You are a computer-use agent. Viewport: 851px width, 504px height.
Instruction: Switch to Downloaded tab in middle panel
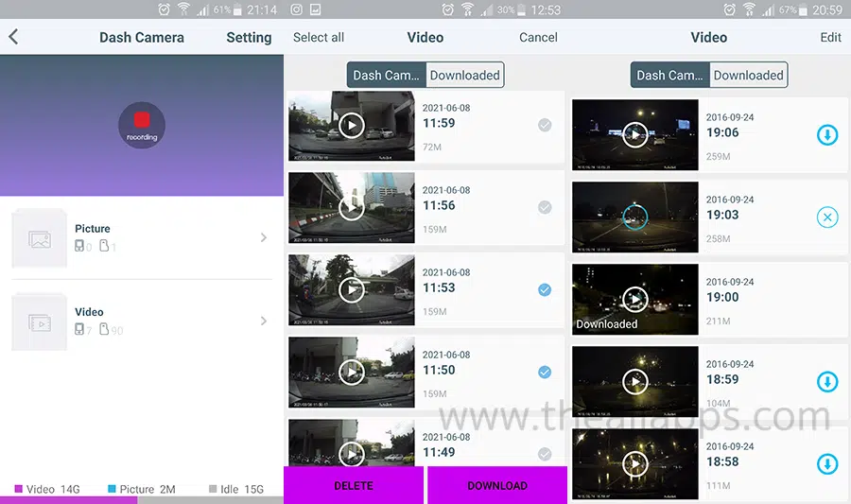[464, 76]
